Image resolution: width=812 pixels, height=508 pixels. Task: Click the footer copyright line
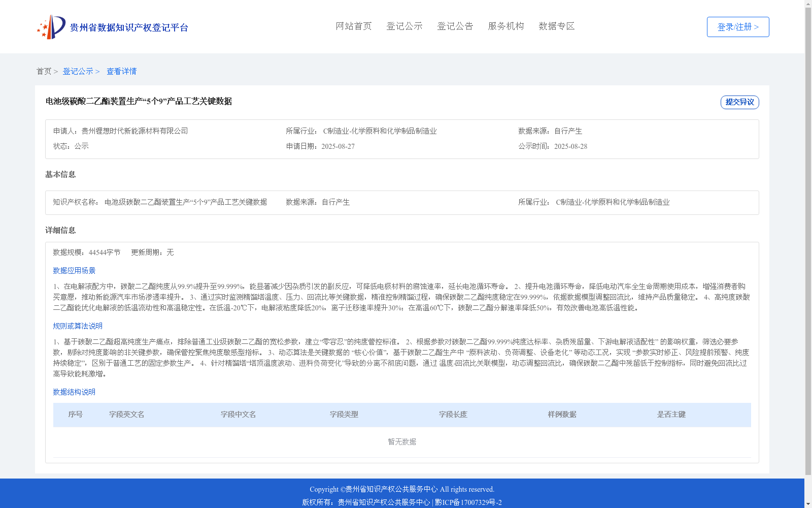402,489
